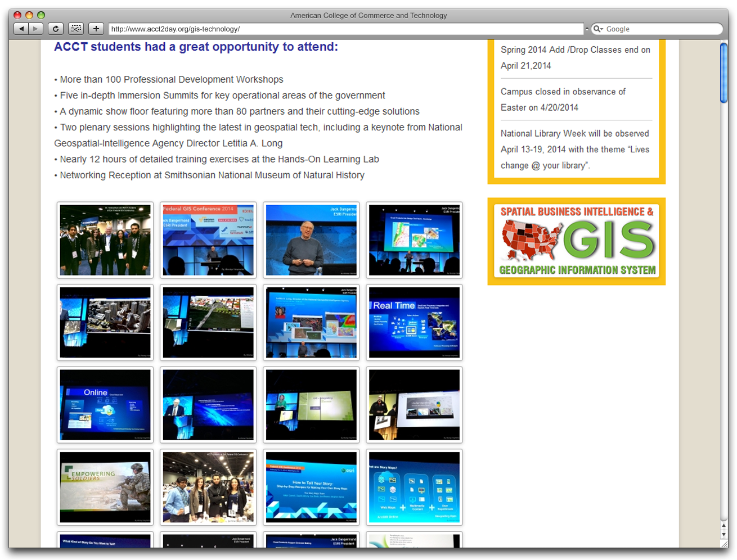Open the woman presenter in green thumbnail
The height and width of the screenshot is (560, 737).
click(311, 405)
